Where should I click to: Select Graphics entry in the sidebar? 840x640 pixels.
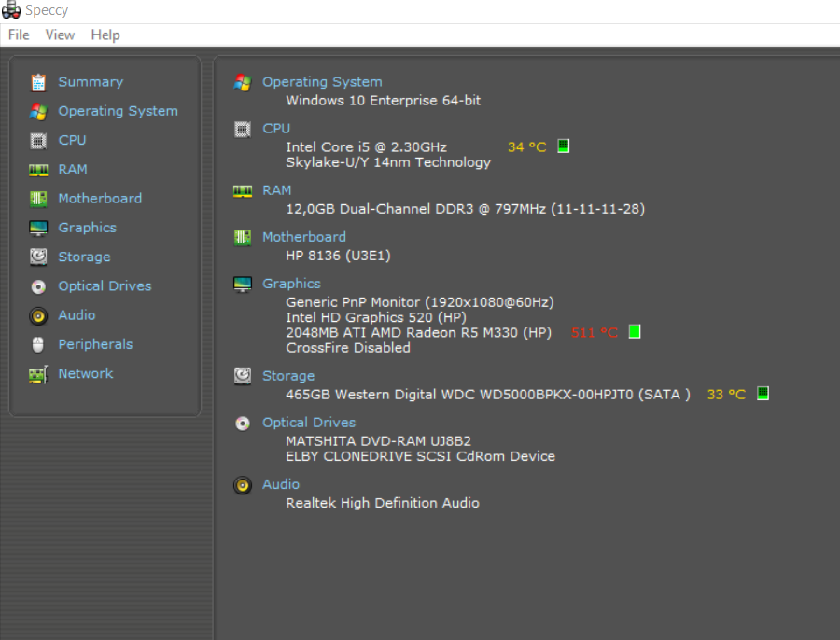coord(88,228)
